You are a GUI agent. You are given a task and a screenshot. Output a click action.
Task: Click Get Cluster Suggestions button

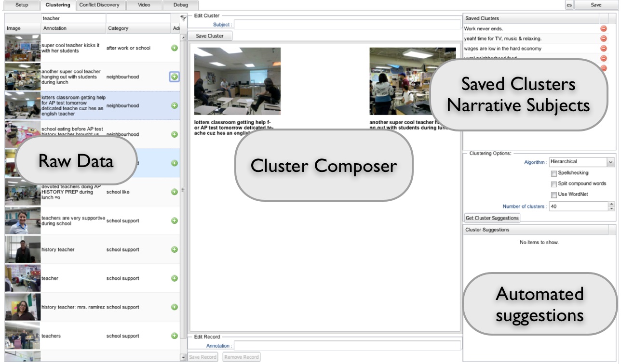[x=492, y=218]
